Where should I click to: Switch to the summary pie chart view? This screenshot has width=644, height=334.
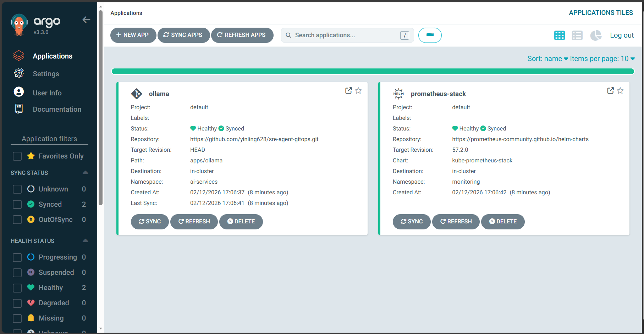(596, 35)
